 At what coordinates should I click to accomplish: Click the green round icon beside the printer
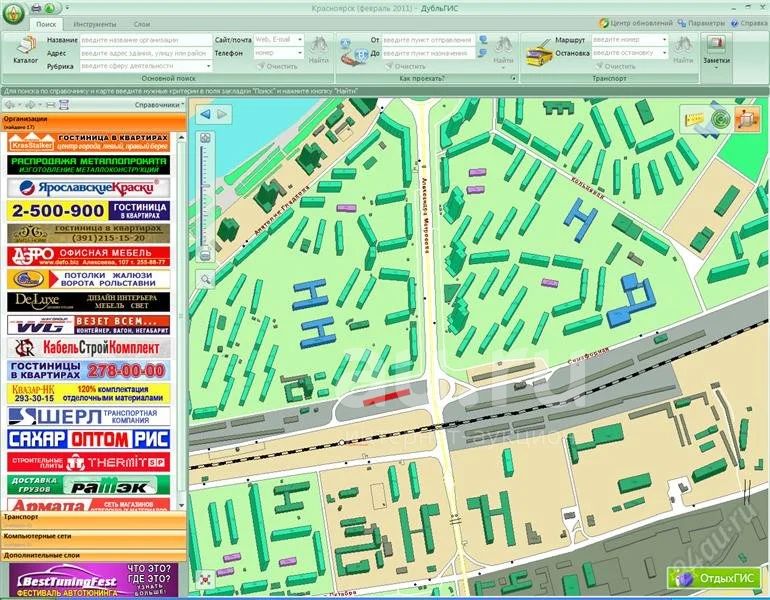pyautogui.click(x=50, y=8)
